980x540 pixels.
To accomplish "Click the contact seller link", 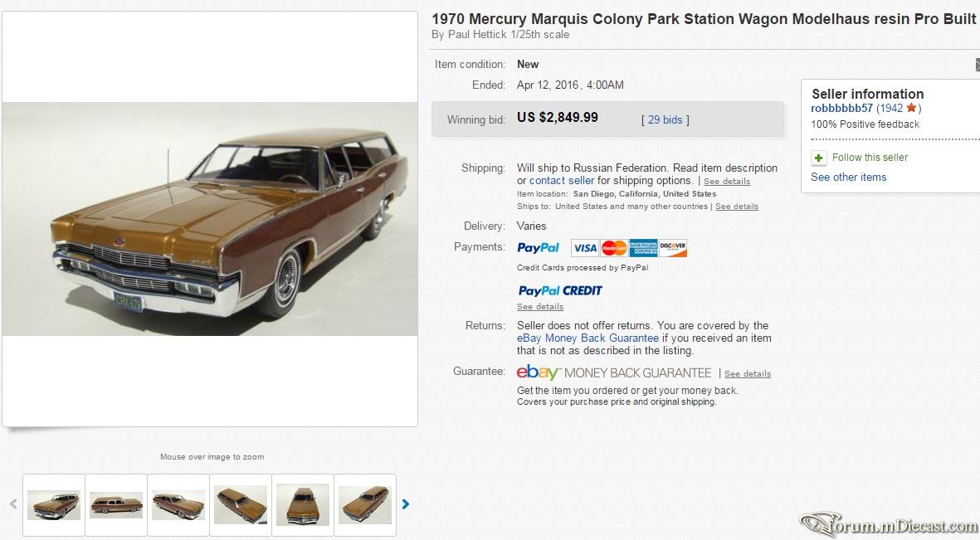I will pos(562,181).
